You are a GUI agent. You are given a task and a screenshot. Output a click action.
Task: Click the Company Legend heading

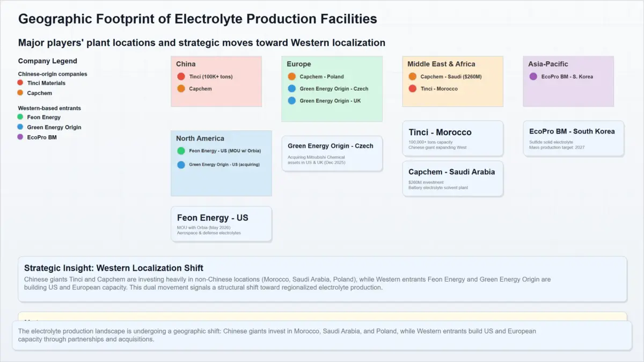pyautogui.click(x=48, y=61)
